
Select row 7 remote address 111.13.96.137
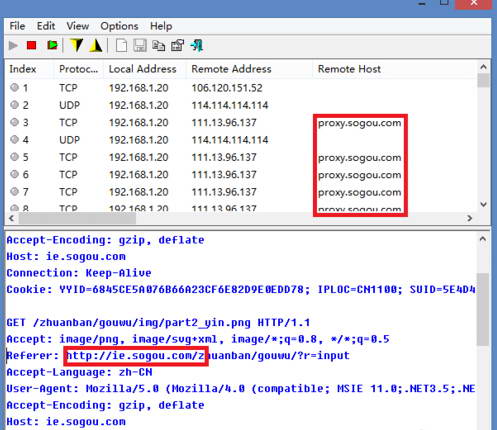(x=224, y=192)
